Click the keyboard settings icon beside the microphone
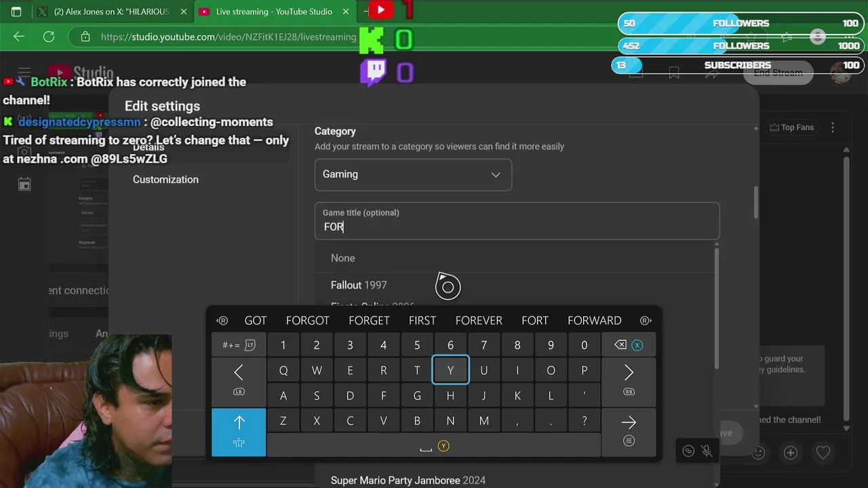This screenshot has height=488, width=868. click(688, 451)
